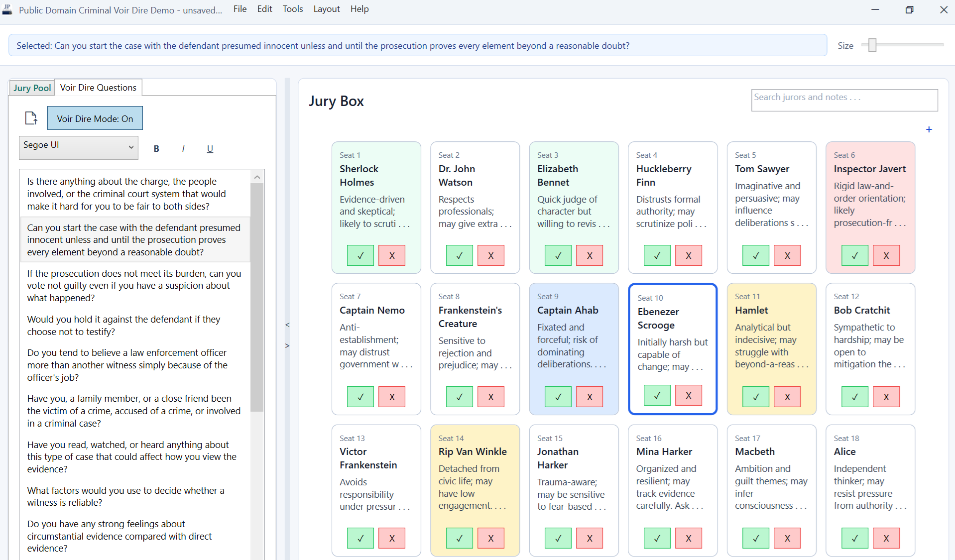Open the Tools menu
Viewport: 955px width, 560px height.
tap(293, 9)
